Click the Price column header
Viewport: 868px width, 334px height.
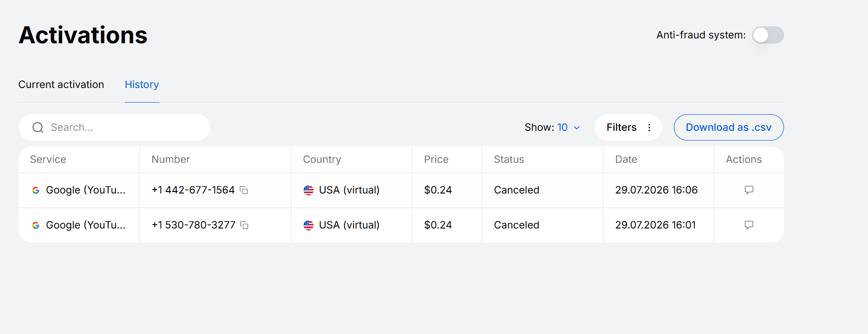436,159
